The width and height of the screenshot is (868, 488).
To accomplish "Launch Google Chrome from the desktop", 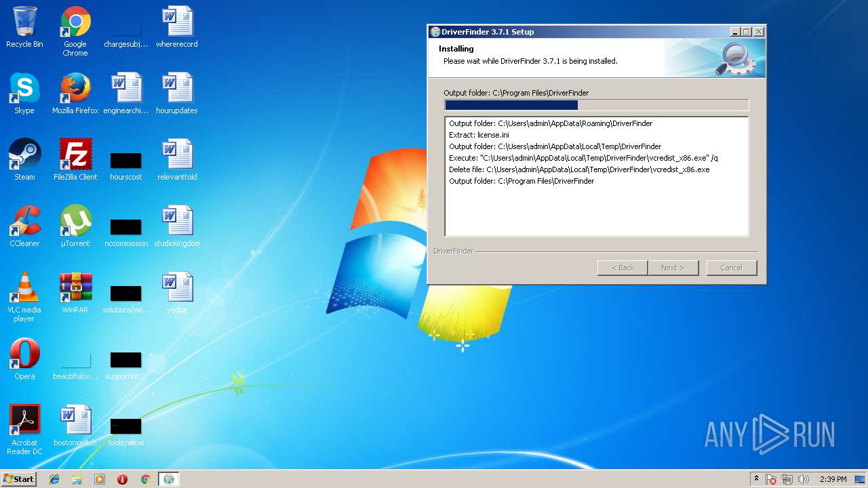I will 75,31.
